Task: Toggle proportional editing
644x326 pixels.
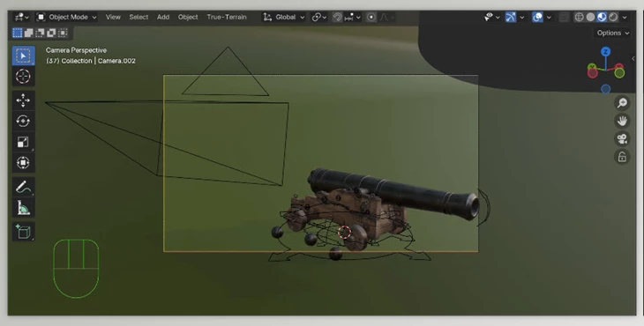Action: tap(371, 18)
